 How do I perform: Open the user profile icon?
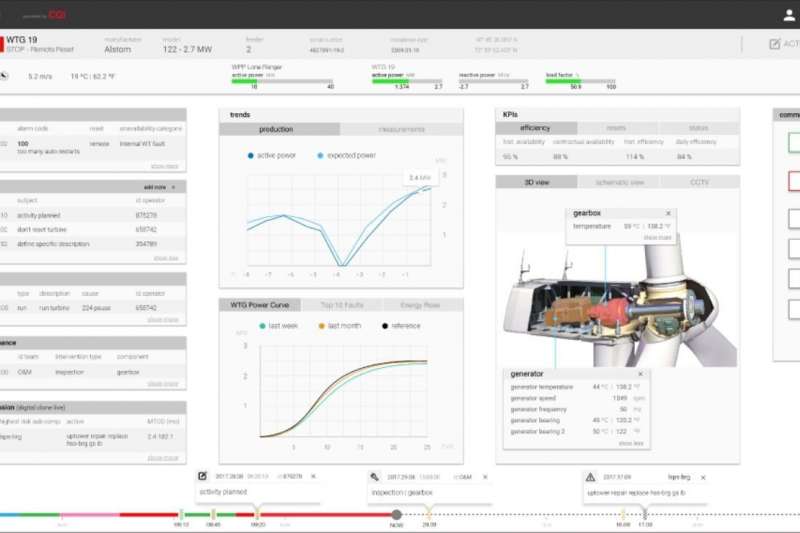coord(789,15)
